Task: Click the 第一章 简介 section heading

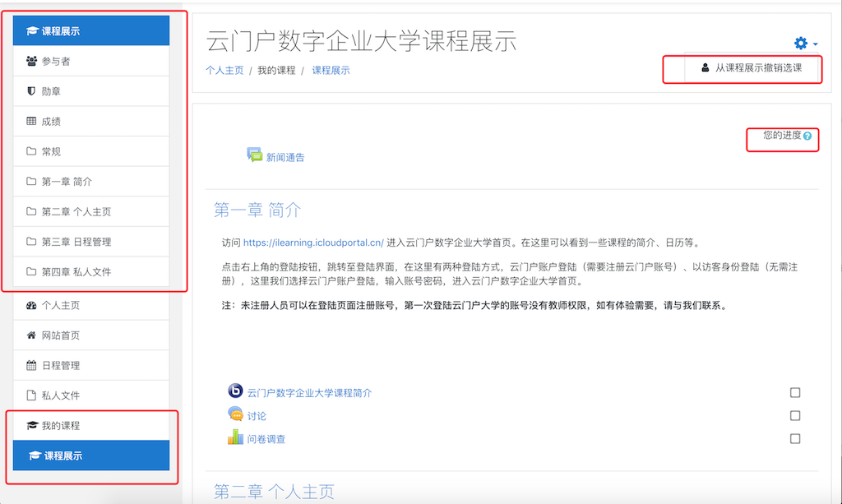Action: pyautogui.click(x=257, y=210)
